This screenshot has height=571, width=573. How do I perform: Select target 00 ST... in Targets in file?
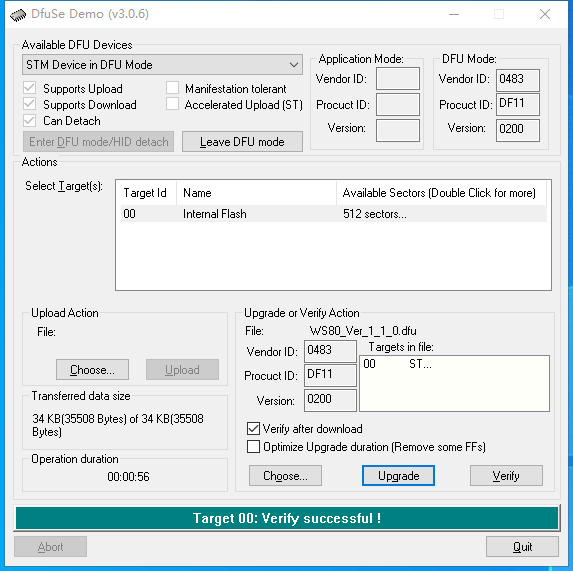tap(454, 364)
